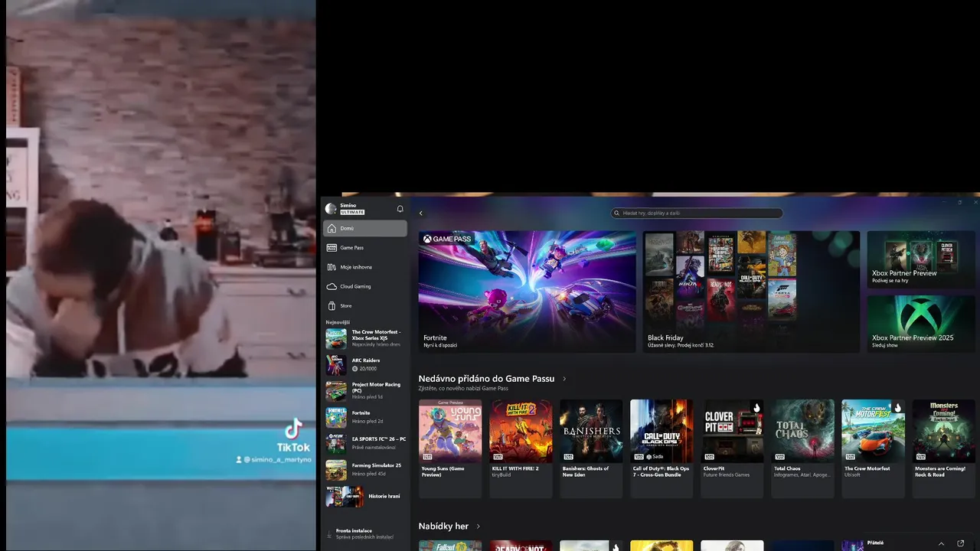Open Farming Simulator 25 recent entry
This screenshot has width=980, height=551.
[x=366, y=469]
